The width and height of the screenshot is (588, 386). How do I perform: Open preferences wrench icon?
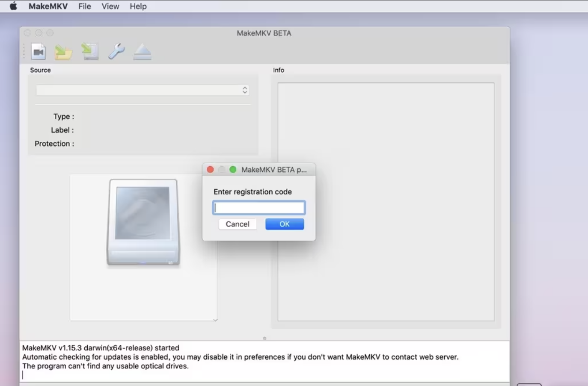pos(116,52)
